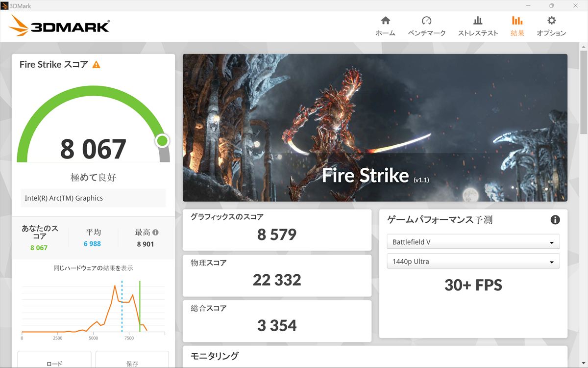
Task: Minimize the 3DMark window
Action: [529, 6]
